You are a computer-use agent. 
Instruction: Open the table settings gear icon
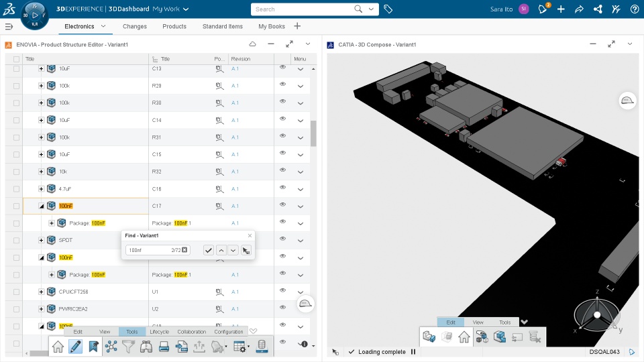[x=240, y=347]
